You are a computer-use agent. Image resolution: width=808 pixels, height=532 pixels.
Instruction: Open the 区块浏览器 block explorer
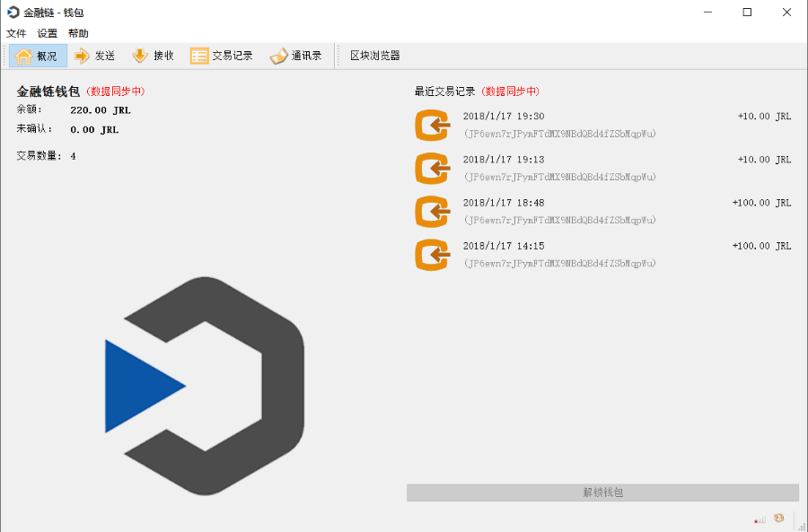375,56
